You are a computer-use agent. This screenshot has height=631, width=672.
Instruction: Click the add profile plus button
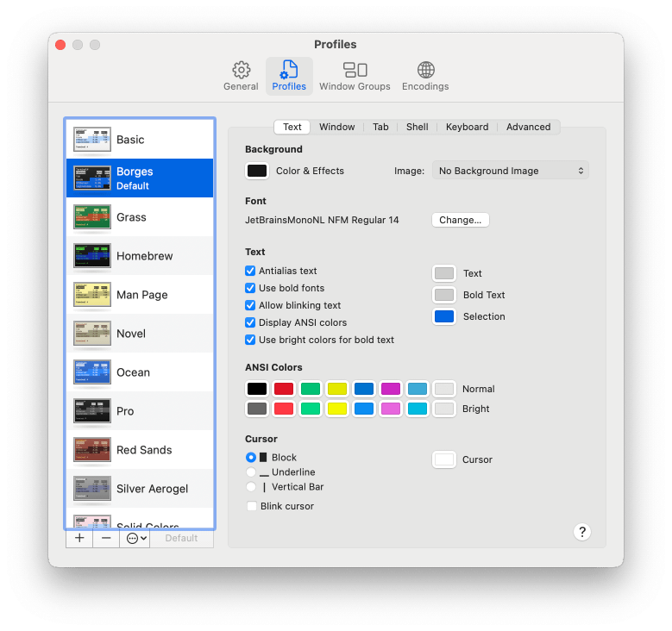79,538
